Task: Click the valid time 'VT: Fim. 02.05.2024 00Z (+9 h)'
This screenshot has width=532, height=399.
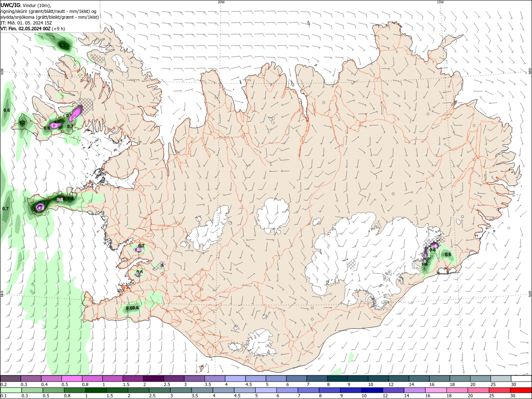Action: tap(32, 29)
